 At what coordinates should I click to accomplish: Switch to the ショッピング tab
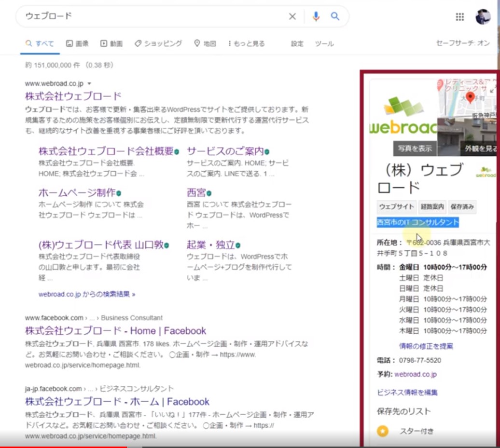pyautogui.click(x=158, y=44)
